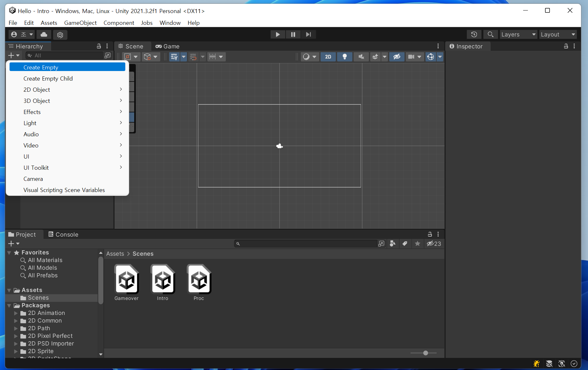Click the Project search input field
588x370 pixels.
(305, 244)
